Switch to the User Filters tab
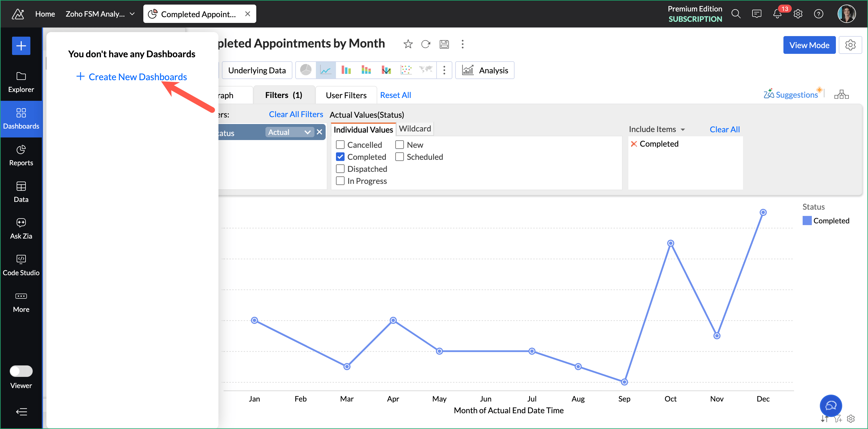868x429 pixels. pos(346,95)
